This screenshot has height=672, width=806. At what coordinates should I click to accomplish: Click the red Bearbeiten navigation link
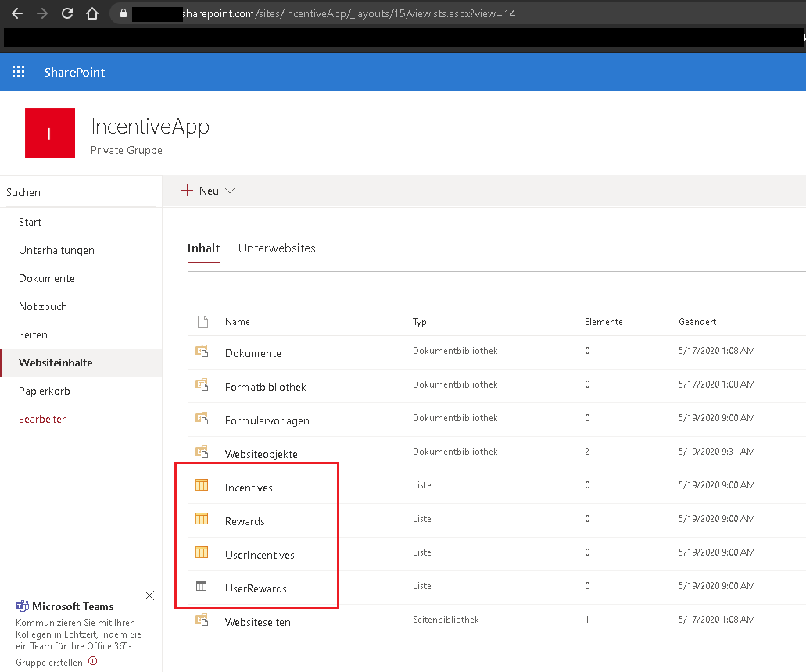point(43,420)
